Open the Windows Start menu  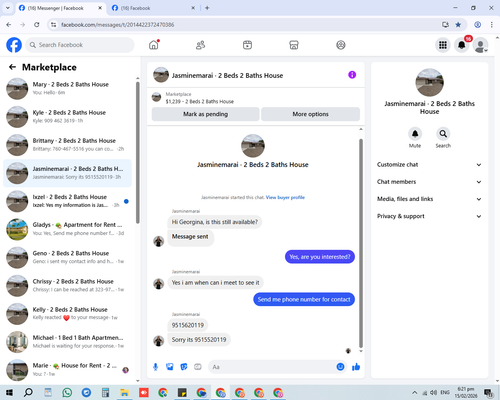[9, 393]
